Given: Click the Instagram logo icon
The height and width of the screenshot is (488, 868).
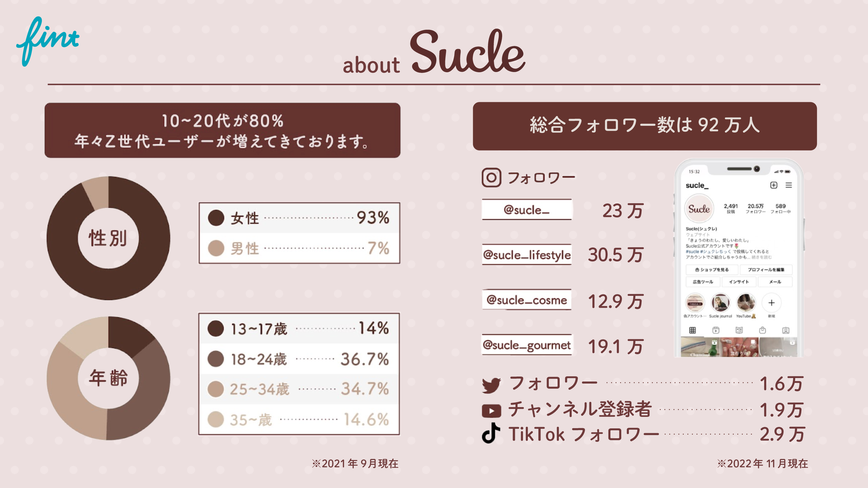Looking at the screenshot, I should (x=491, y=177).
